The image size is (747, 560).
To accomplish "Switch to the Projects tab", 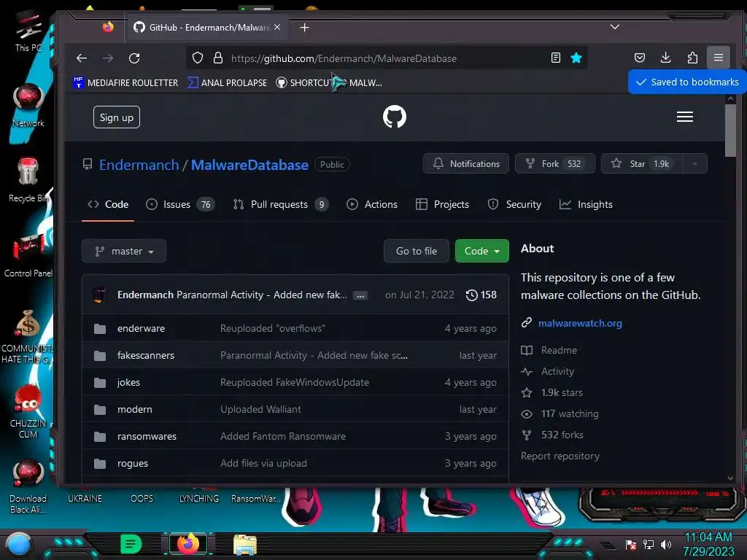I will [x=442, y=204].
